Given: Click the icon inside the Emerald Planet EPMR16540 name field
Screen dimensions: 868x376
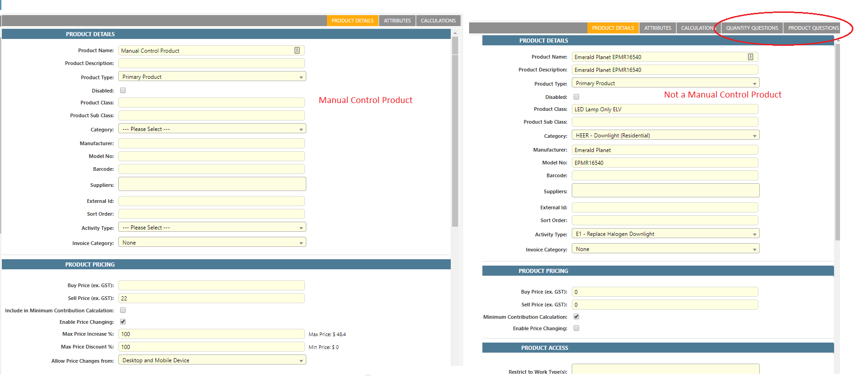Looking at the screenshot, I should pos(750,57).
